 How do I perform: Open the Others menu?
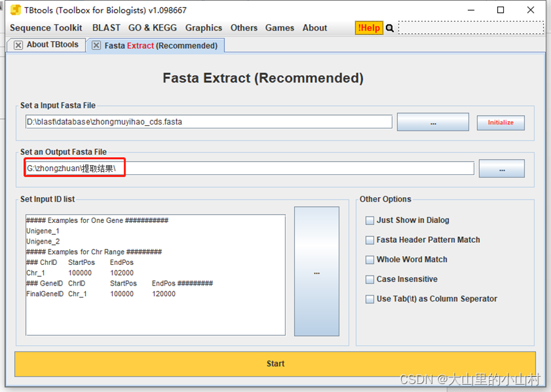click(x=244, y=28)
